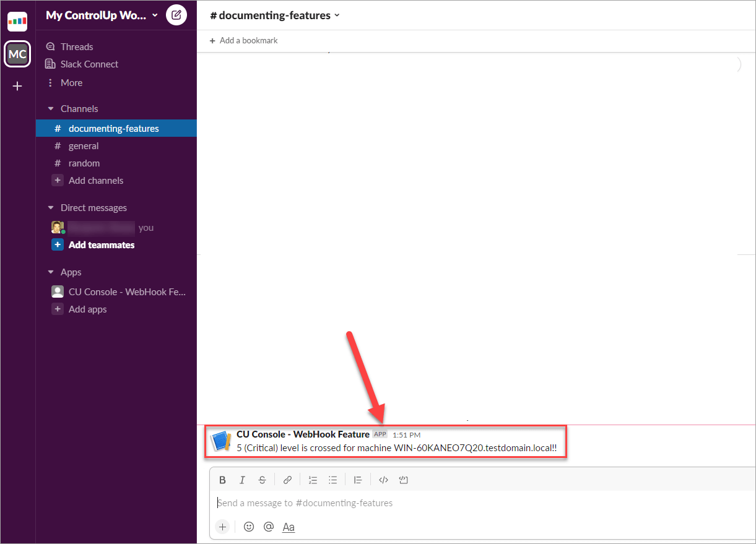Apply inline code formatting
The image size is (756, 544).
tap(383, 480)
